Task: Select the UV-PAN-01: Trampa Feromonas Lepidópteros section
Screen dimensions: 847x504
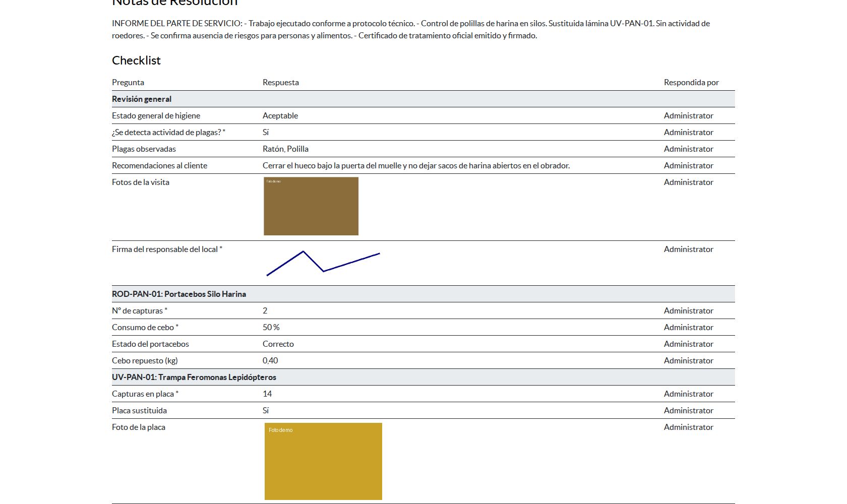Action: [x=423, y=377]
